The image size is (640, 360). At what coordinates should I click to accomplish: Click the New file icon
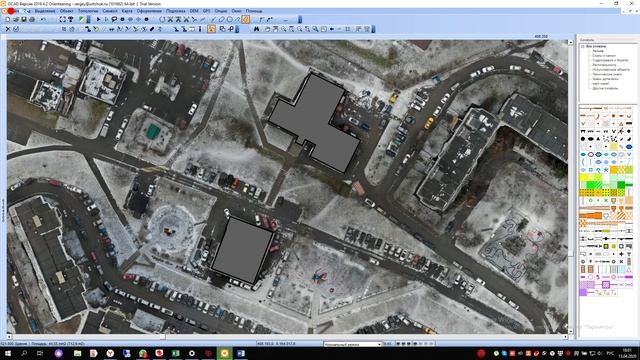pyautogui.click(x=7, y=19)
